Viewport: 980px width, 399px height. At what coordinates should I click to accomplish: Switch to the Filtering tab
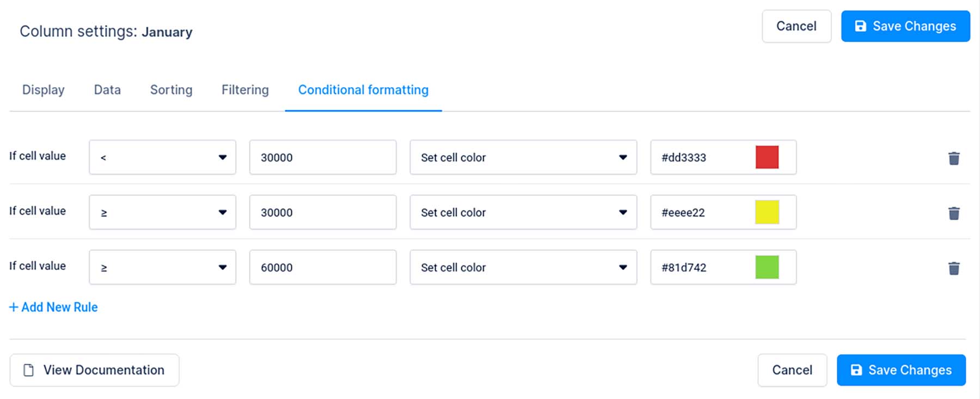pos(244,90)
